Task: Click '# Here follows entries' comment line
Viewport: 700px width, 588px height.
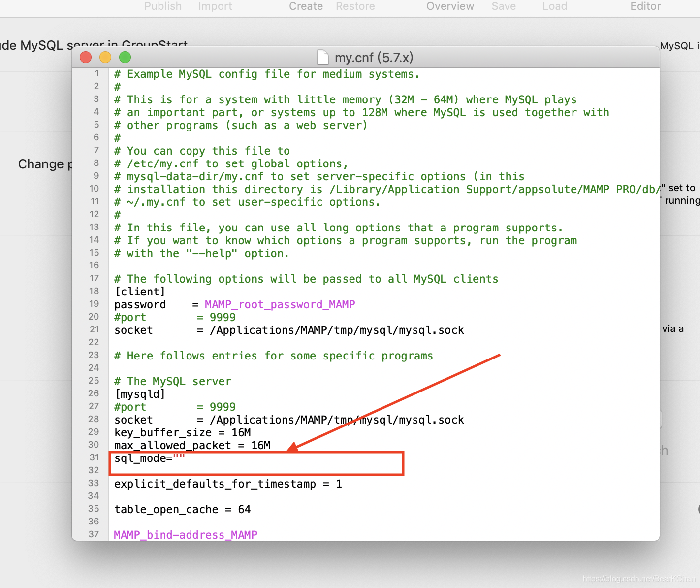Action: pos(274,356)
